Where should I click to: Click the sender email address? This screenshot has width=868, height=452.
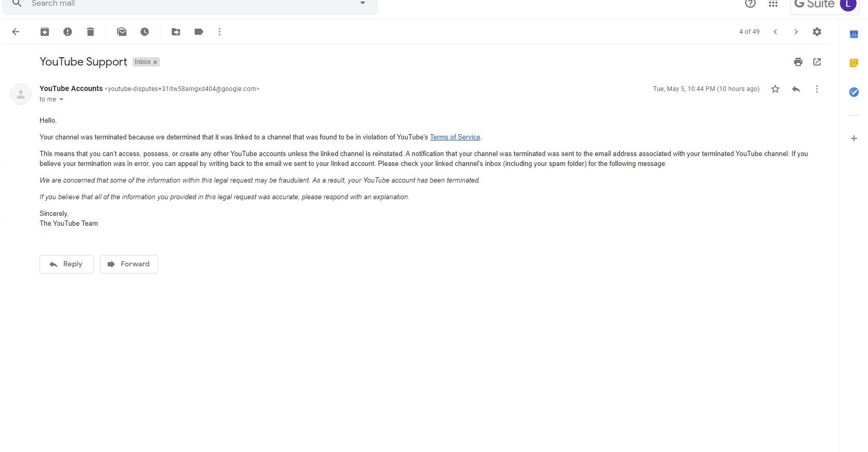click(182, 89)
